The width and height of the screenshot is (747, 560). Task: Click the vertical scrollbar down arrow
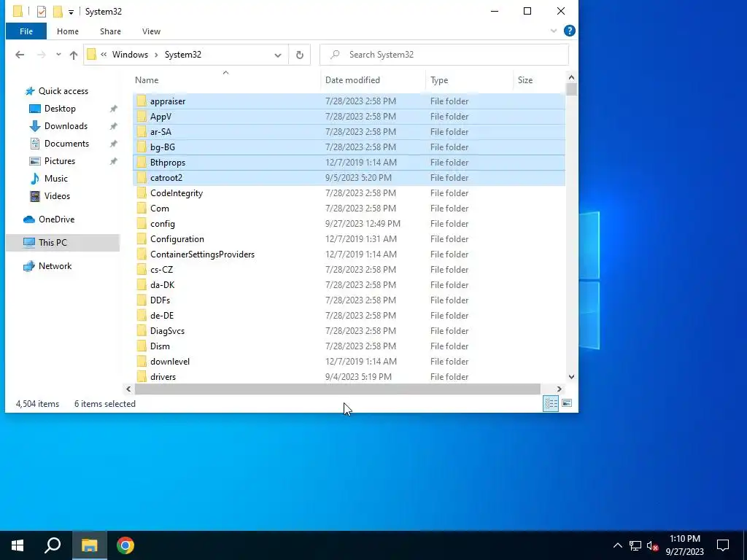[571, 376]
